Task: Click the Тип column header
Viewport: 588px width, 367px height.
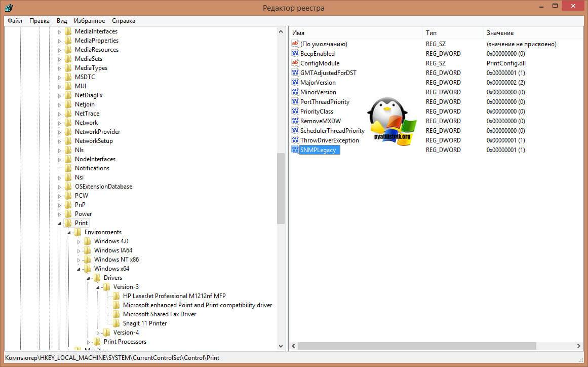Action: click(x=452, y=33)
